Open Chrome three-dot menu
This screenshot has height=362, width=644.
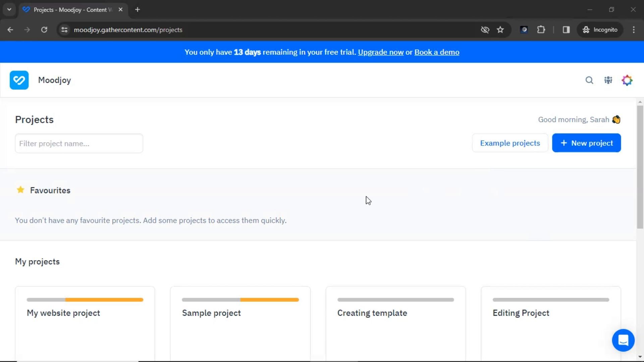click(x=634, y=30)
